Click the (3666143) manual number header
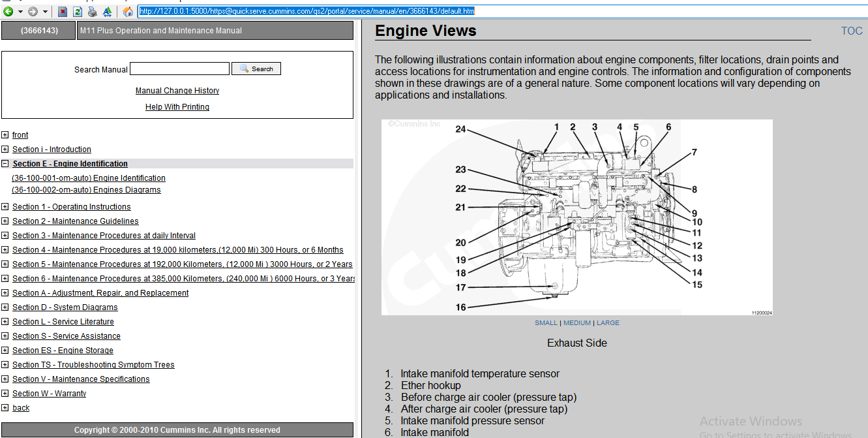Viewport: 868px width, 438px height. pyautogui.click(x=38, y=31)
